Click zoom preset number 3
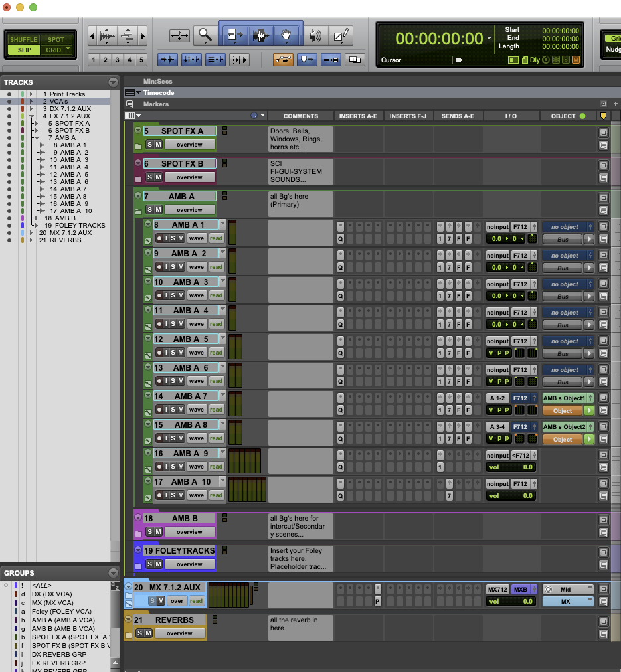This screenshot has width=621, height=672. tap(117, 59)
